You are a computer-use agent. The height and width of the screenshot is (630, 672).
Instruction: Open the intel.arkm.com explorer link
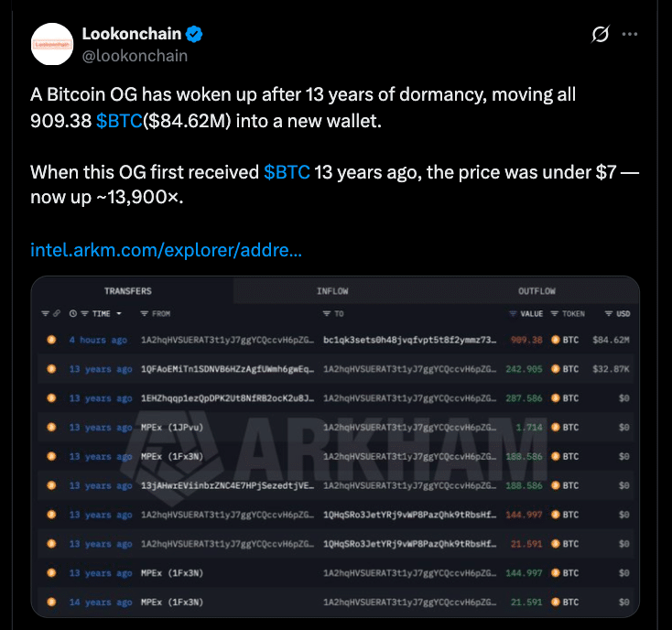166,249
